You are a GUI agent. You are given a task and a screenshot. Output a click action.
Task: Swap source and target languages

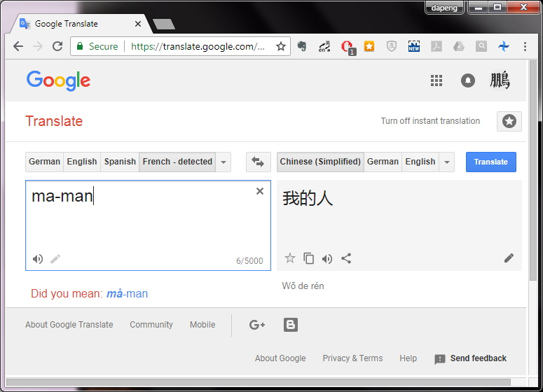coord(258,162)
